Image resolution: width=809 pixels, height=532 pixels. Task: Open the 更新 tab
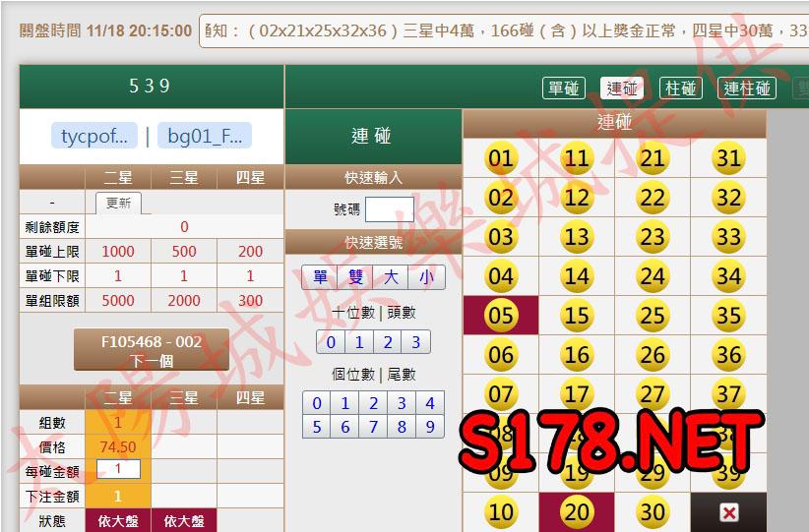coord(118,203)
